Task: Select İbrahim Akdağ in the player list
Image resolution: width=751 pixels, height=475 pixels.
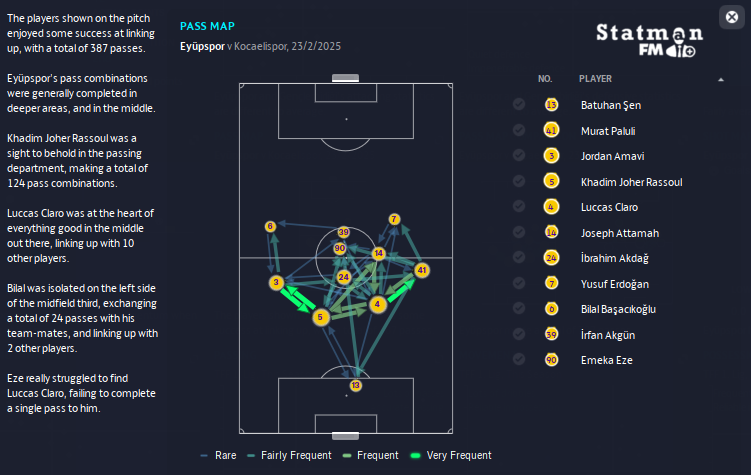Action: [x=614, y=258]
